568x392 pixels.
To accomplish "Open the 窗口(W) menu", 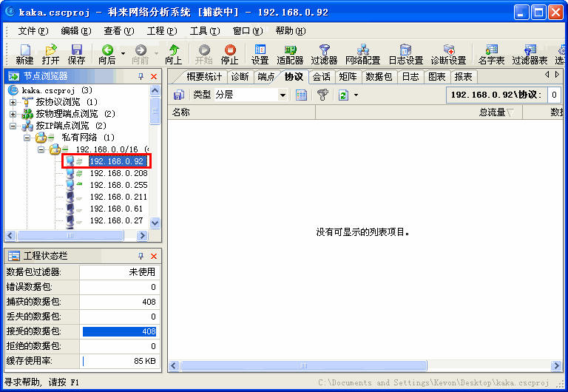I will pyautogui.click(x=248, y=31).
